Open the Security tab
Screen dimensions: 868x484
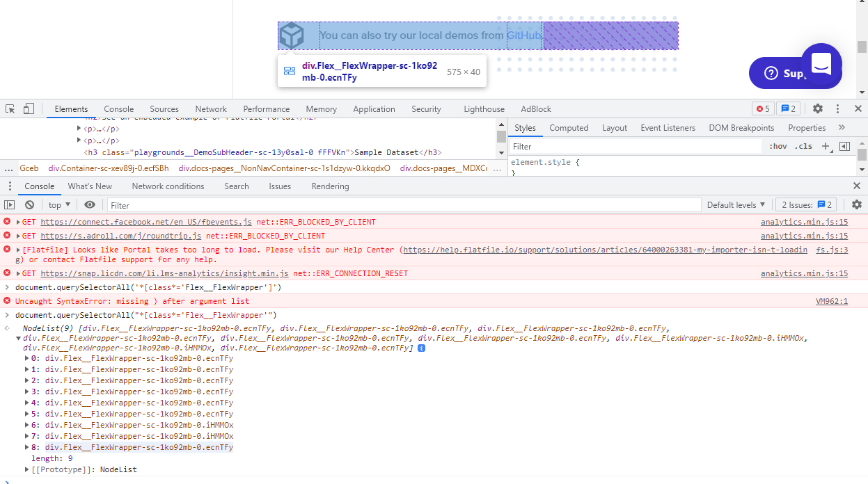coord(426,108)
